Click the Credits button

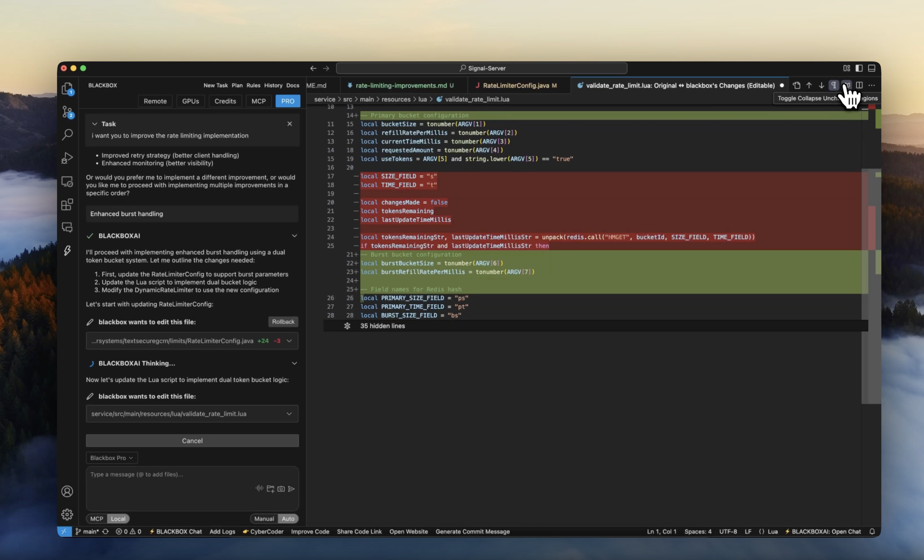pyautogui.click(x=225, y=101)
